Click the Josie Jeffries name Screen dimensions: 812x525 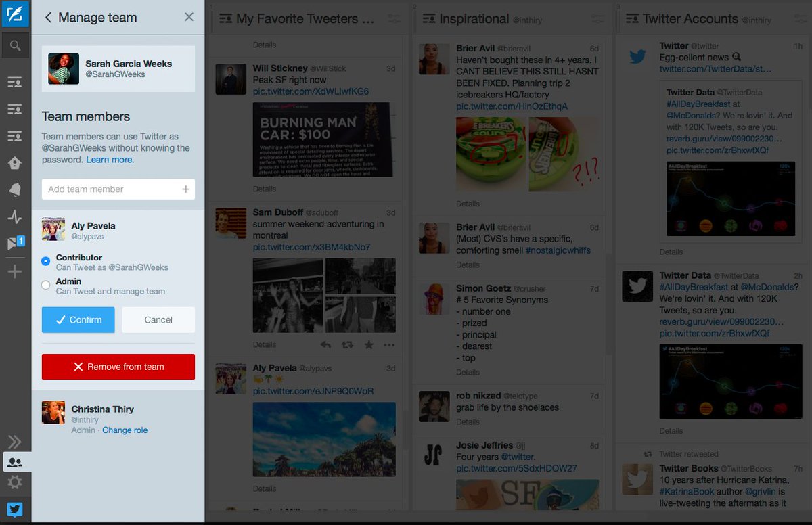(484, 445)
